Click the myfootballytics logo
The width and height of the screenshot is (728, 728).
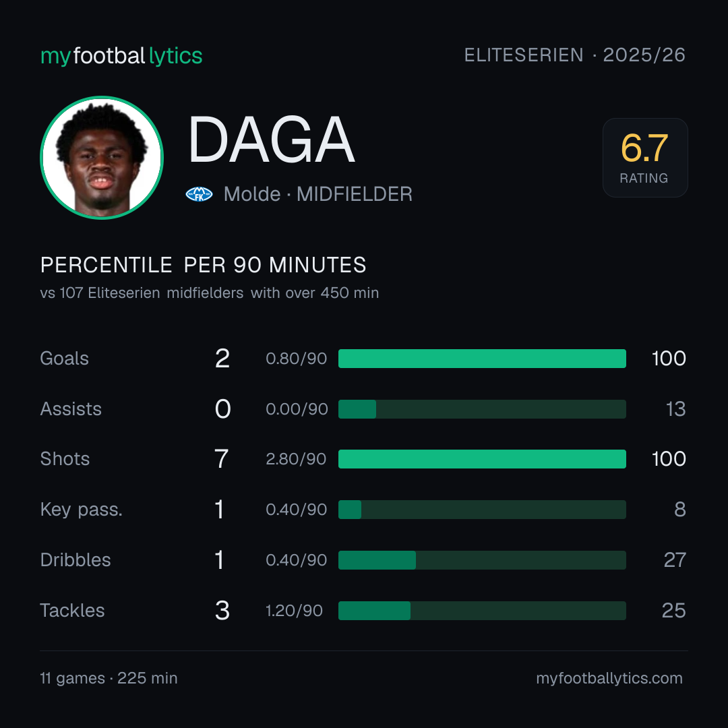click(121, 56)
